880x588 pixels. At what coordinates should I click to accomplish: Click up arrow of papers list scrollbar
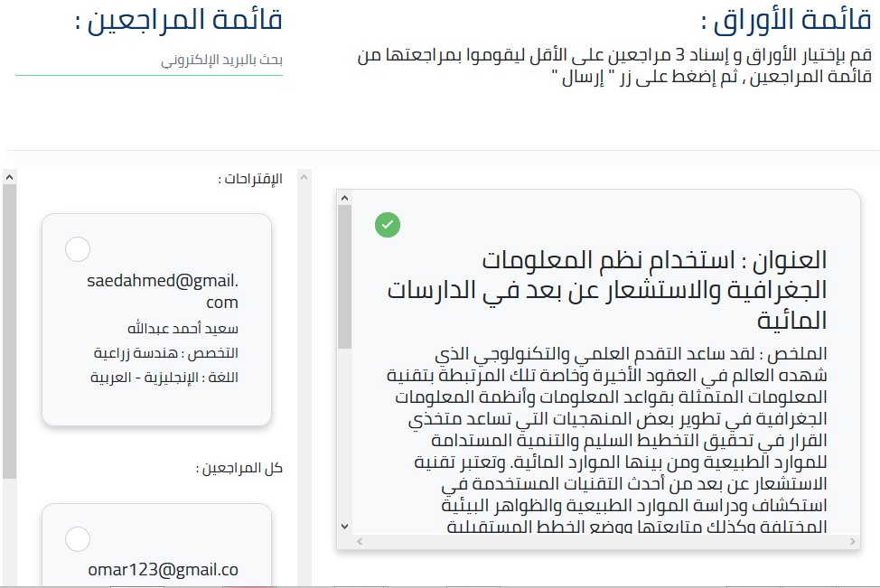point(304,176)
